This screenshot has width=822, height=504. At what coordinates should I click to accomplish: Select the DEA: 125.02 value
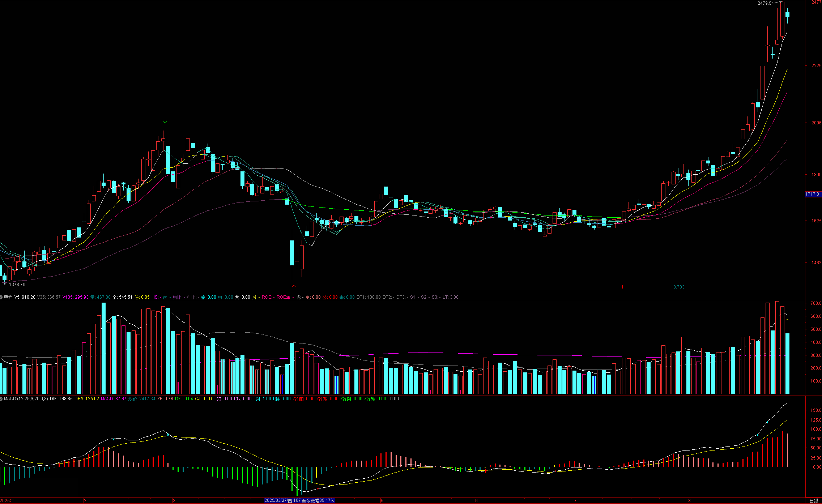(87, 399)
